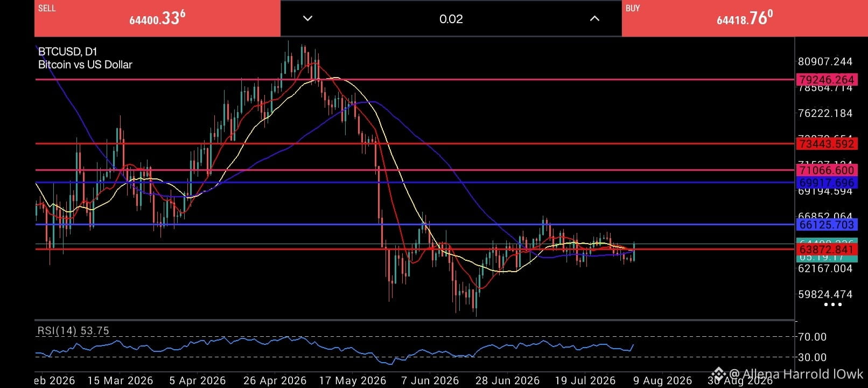Select the pink 79246.264 price level label
Screen dimensions: 868x388
pos(826,80)
